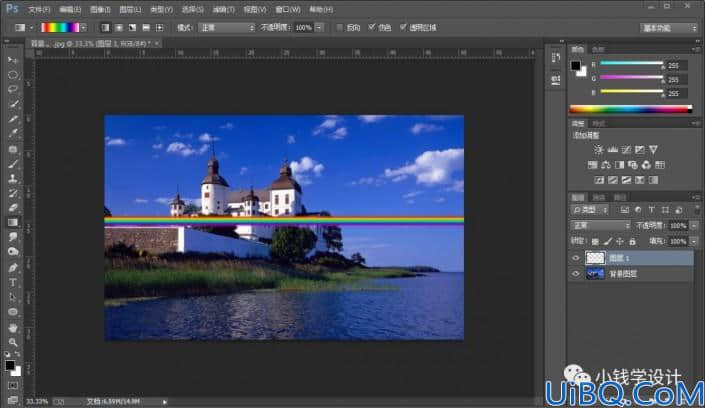
Task: Open the options bar opacity slider arrow
Action: click(319, 28)
